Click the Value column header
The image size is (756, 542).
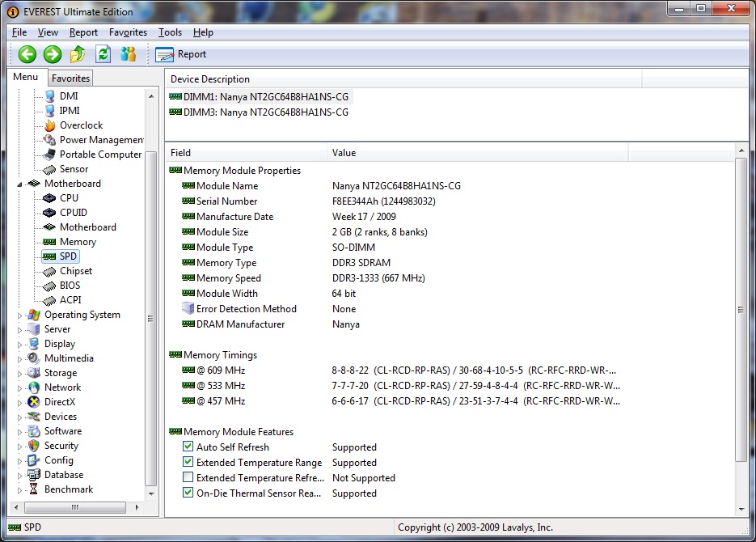(477, 153)
